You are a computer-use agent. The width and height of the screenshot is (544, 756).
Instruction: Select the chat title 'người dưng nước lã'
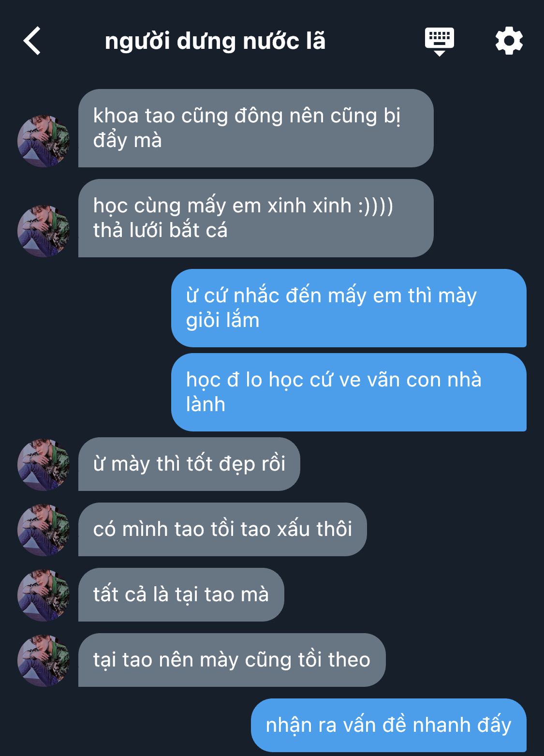215,42
